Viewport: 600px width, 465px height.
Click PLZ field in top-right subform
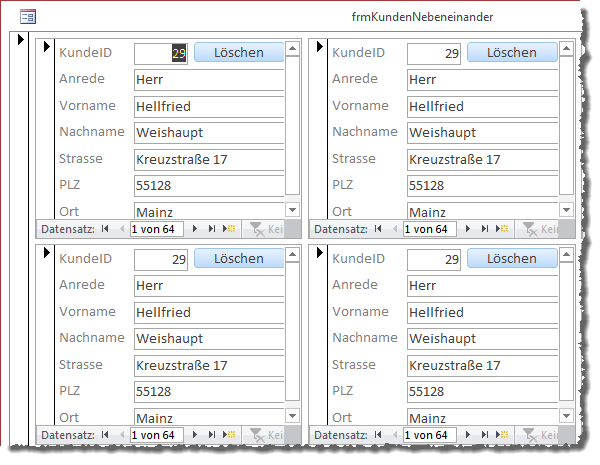click(483, 186)
